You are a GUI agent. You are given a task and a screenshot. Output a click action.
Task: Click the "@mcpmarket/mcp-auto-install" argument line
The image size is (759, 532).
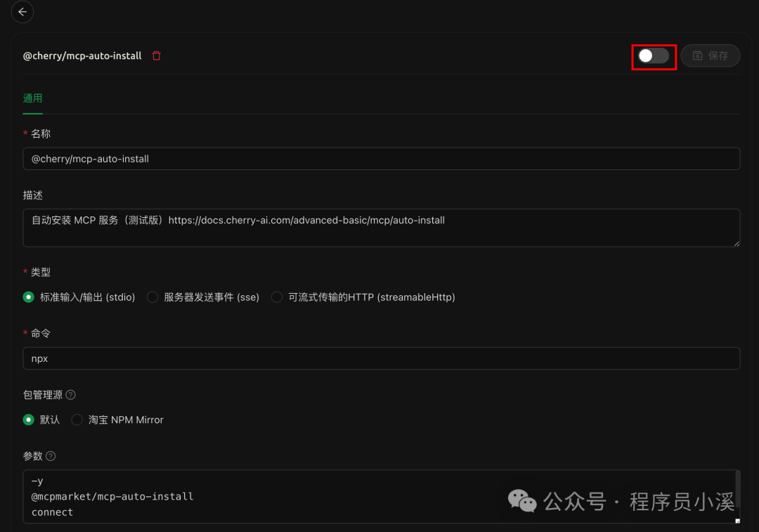112,497
